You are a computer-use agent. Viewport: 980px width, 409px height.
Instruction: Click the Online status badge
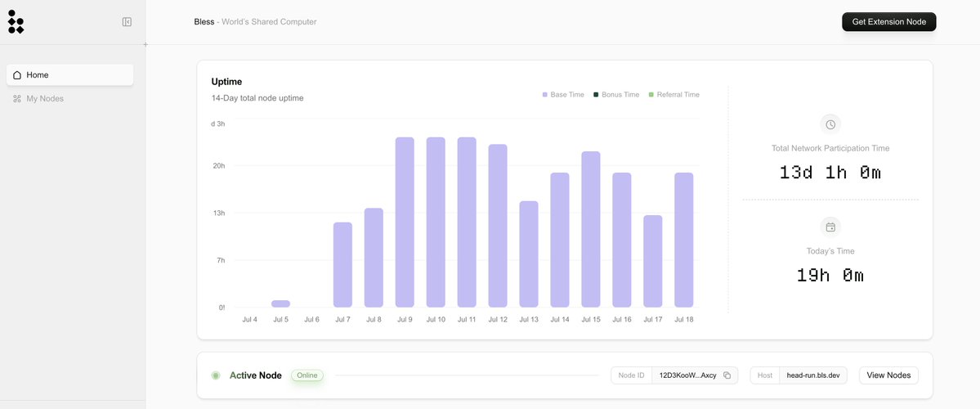click(307, 375)
